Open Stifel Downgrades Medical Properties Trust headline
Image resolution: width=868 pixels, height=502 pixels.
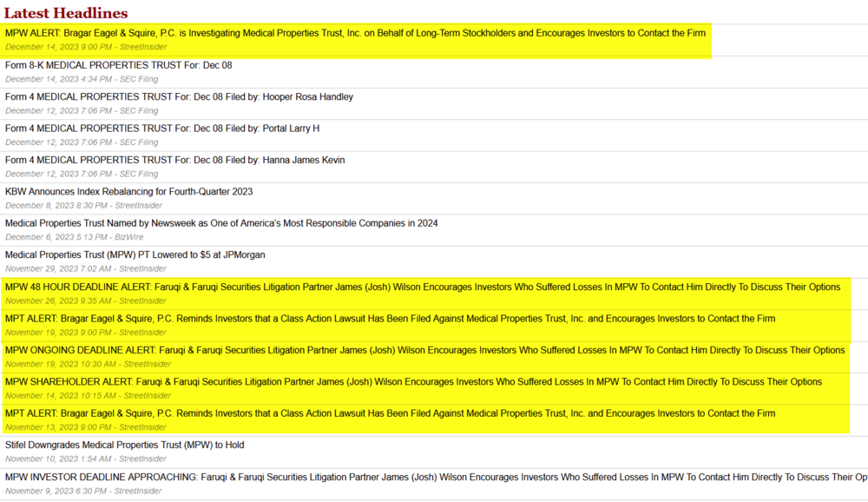tap(124, 445)
